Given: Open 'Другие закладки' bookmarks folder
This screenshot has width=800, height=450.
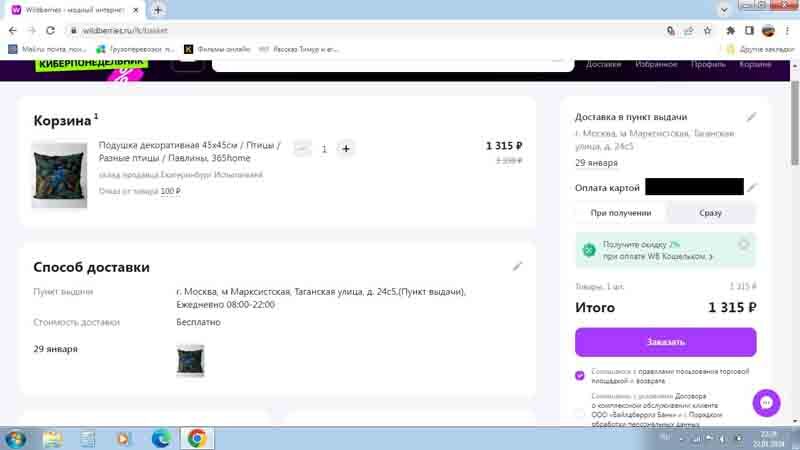Looking at the screenshot, I should pos(760,49).
